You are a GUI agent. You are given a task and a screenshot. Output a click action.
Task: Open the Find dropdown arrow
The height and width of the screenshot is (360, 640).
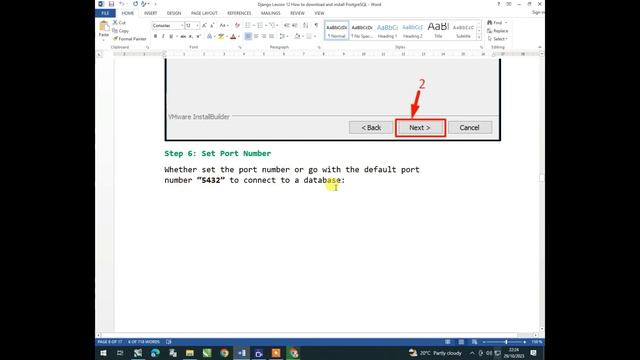(506, 22)
